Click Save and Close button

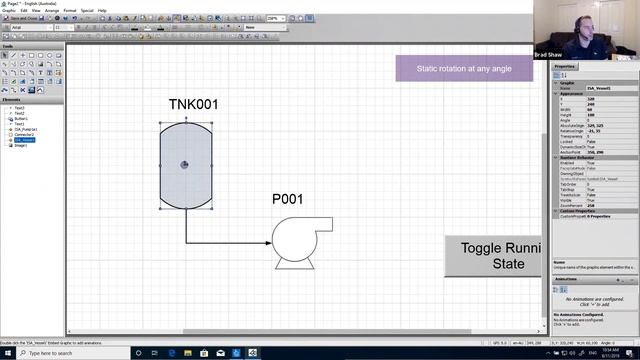[20, 18]
